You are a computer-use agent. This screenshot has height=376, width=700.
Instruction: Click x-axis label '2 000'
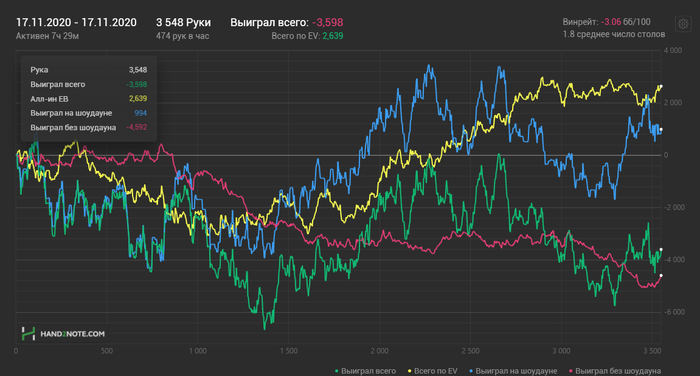pos(379,351)
